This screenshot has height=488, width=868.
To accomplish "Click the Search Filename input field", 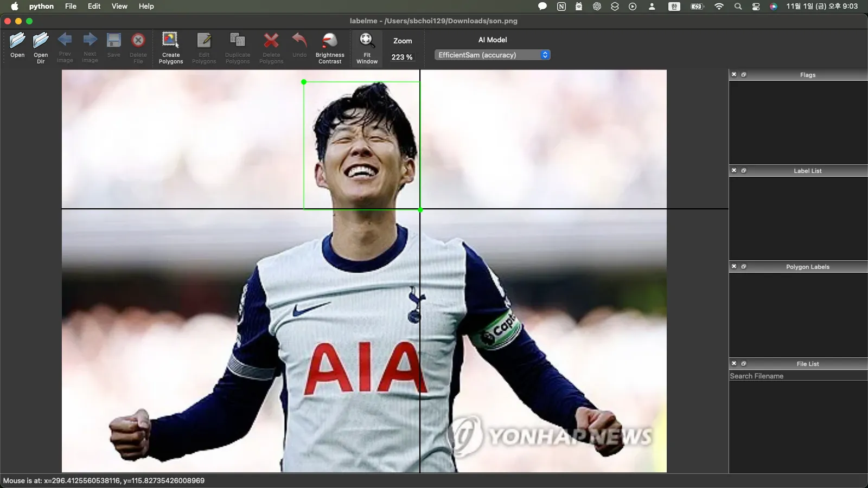I will tap(798, 376).
